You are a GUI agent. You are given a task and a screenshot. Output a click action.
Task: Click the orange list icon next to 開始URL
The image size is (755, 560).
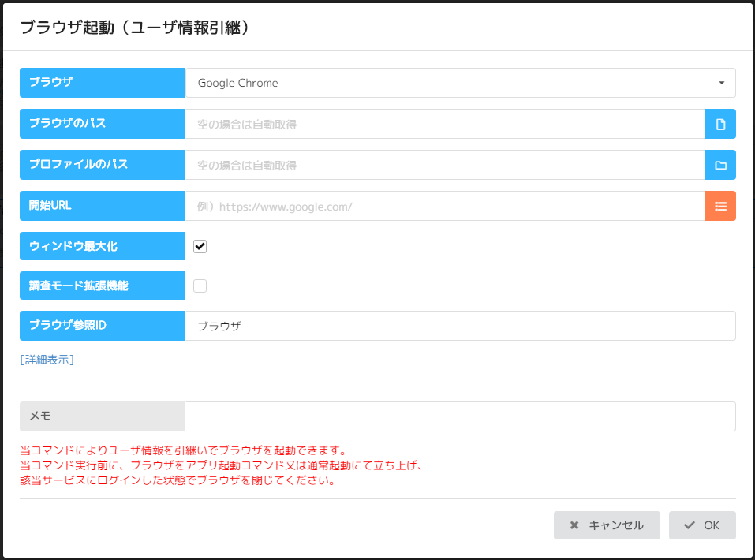pyautogui.click(x=720, y=206)
